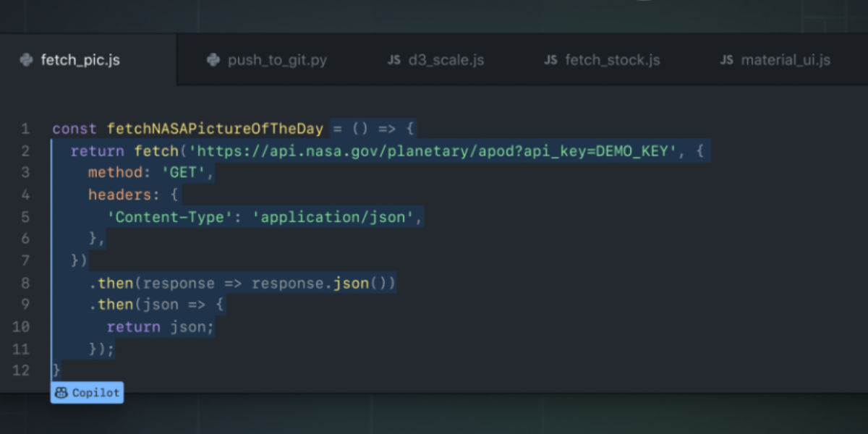Click the 'application/json' string value
The image size is (868, 434).
pyautogui.click(x=337, y=217)
